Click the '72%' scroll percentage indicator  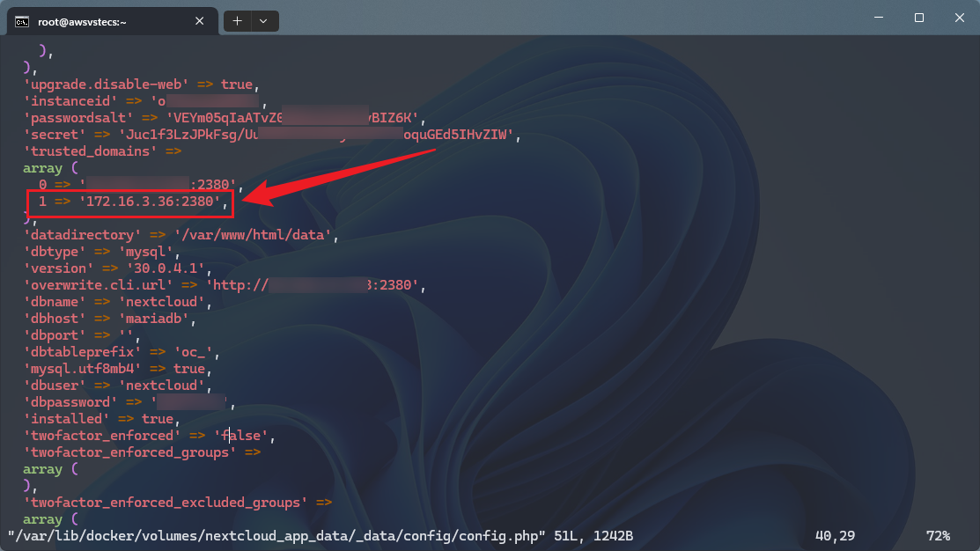(x=938, y=536)
